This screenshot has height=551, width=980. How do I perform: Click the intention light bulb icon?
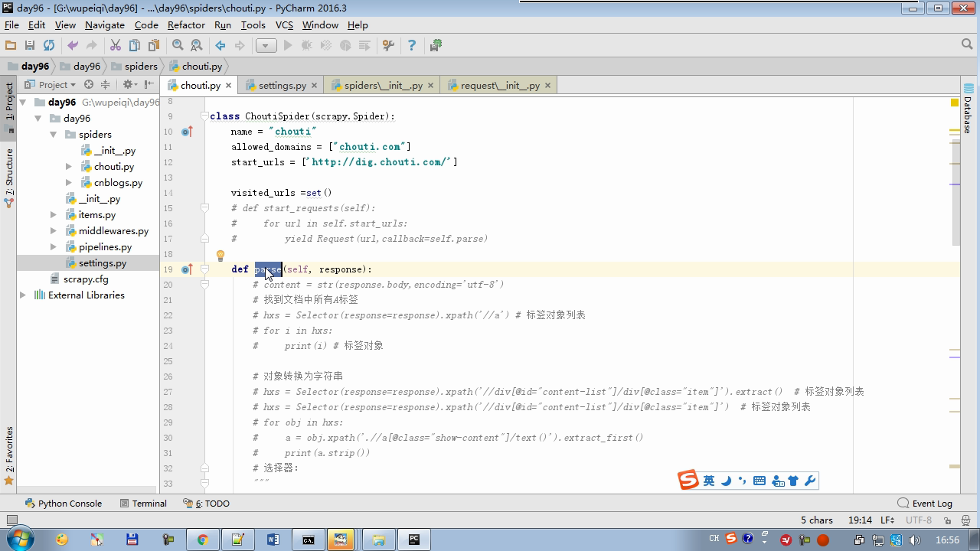[x=220, y=256]
